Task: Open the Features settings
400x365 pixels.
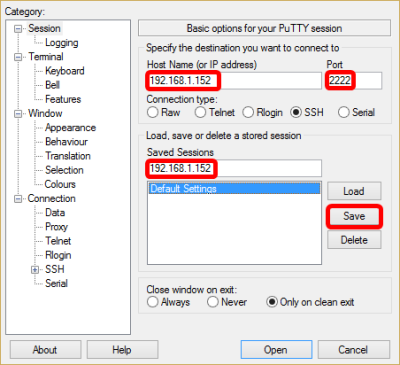Action: pyautogui.click(x=63, y=99)
